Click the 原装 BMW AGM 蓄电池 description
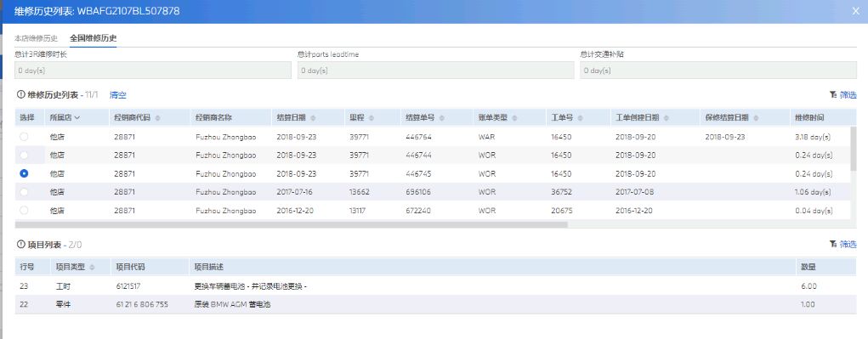The image size is (868, 339). pos(232,305)
